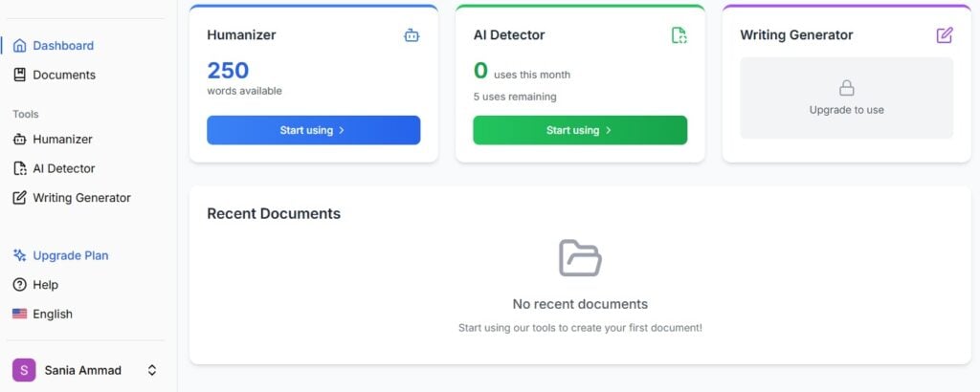Open Humanizer from the Tools list
This screenshot has height=392, width=980.
(62, 140)
